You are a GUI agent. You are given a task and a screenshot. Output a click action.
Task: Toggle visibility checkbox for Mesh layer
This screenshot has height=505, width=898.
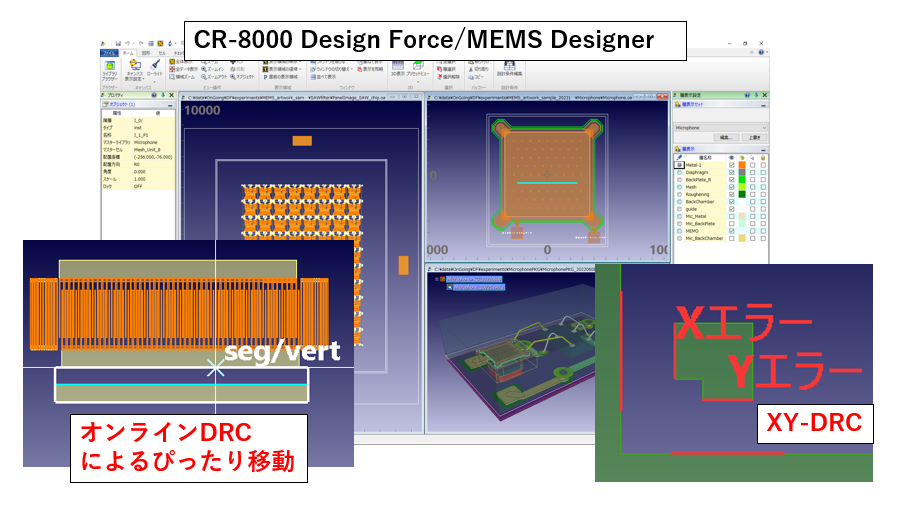[731, 187]
